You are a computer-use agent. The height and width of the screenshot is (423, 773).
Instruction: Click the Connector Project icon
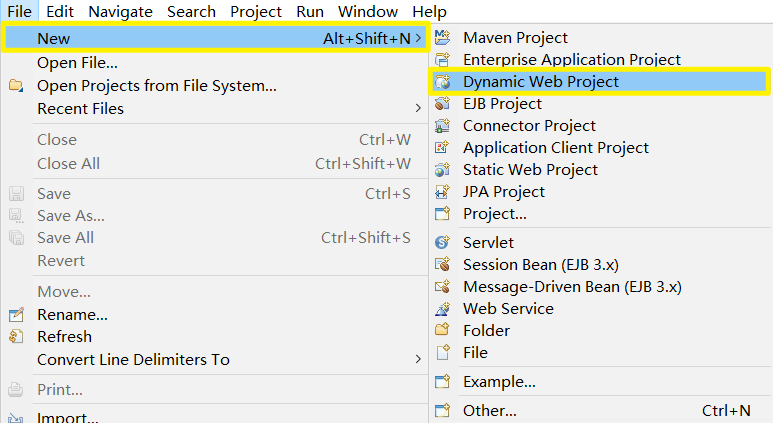(x=444, y=126)
